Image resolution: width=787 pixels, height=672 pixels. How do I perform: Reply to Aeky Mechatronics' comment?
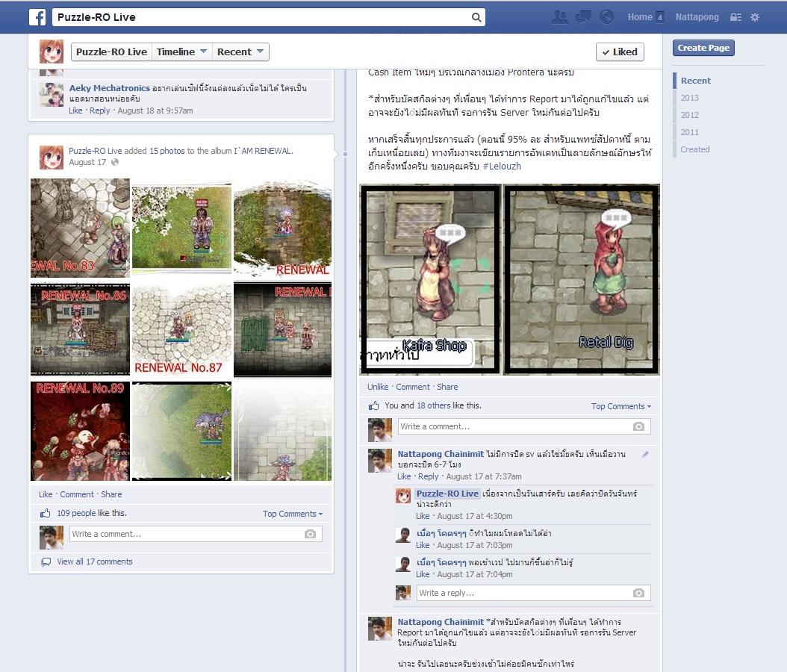99,111
